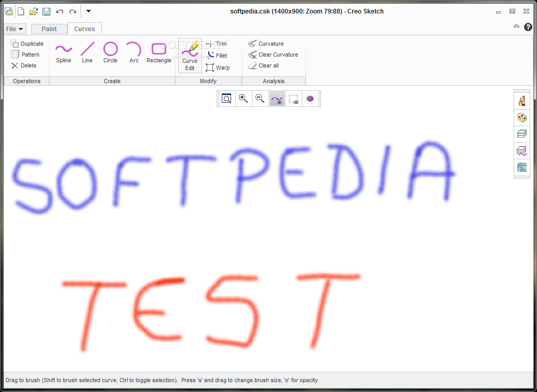Minimize the Creo Sketch window
This screenshot has width=537, height=392.
tap(498, 11)
